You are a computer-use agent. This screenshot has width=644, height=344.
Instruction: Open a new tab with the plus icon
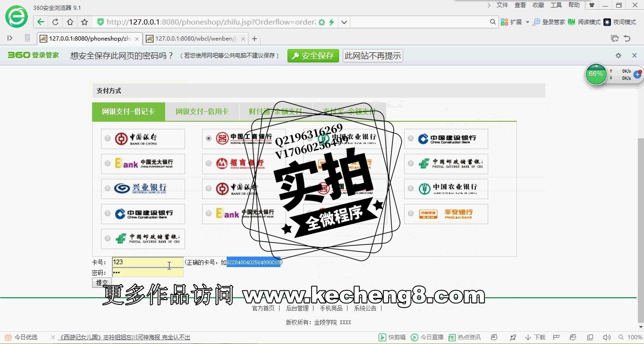coord(254,39)
